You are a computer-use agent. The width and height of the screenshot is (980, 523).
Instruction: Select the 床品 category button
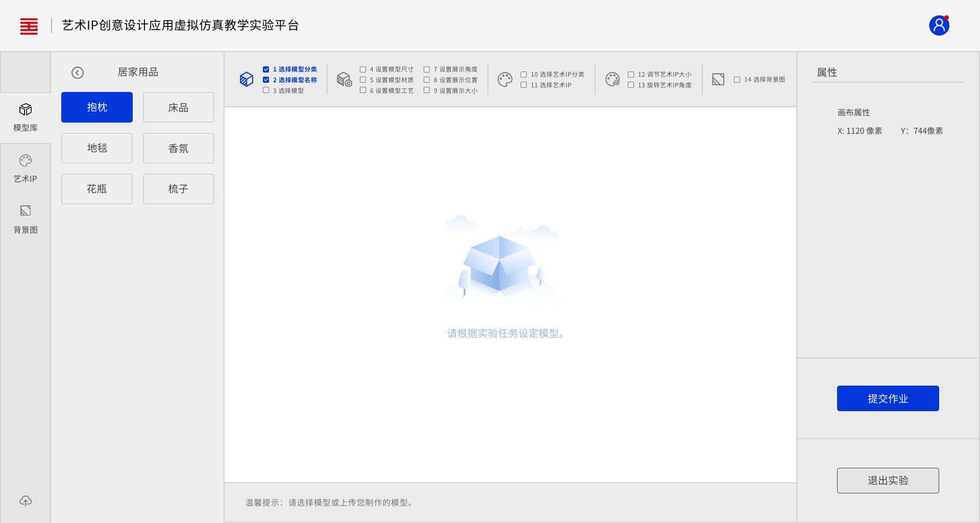179,107
